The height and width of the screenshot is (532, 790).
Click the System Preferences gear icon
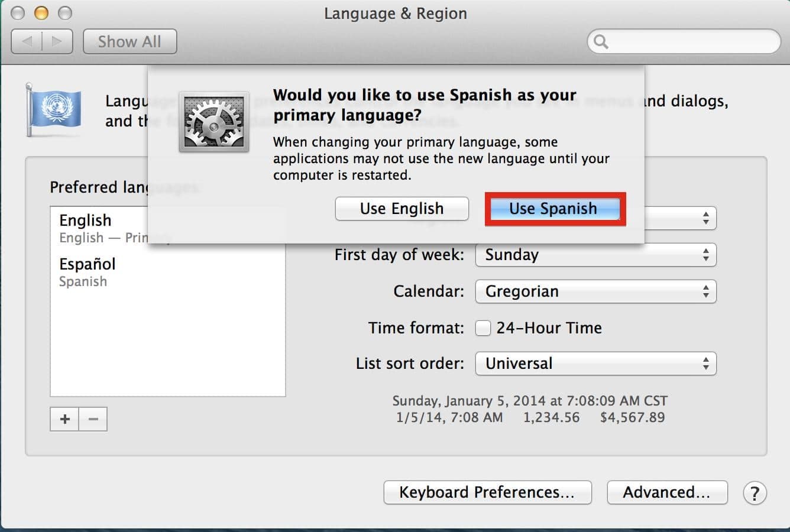pos(214,122)
